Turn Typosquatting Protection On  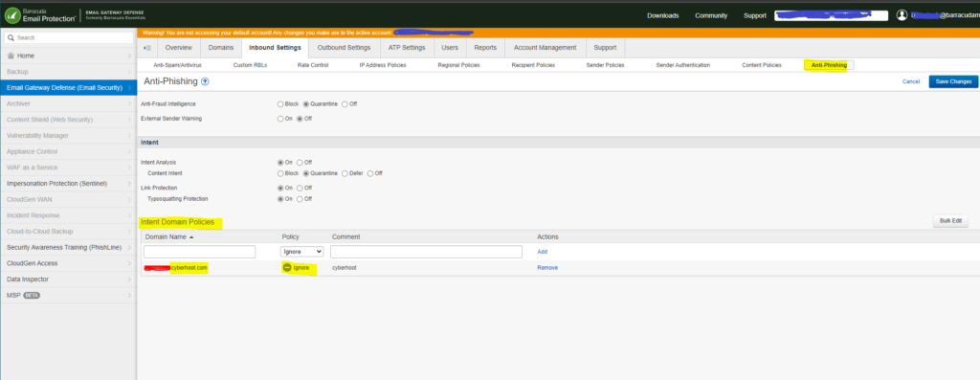click(x=280, y=199)
